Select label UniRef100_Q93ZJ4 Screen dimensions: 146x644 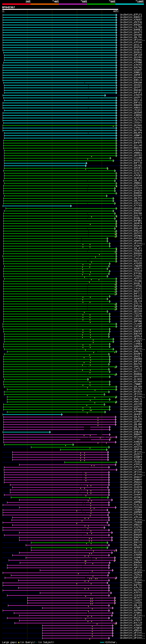click(x=131, y=45)
